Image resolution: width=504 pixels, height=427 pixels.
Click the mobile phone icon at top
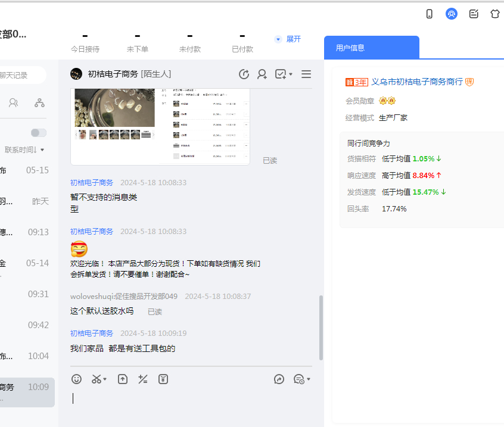(430, 14)
